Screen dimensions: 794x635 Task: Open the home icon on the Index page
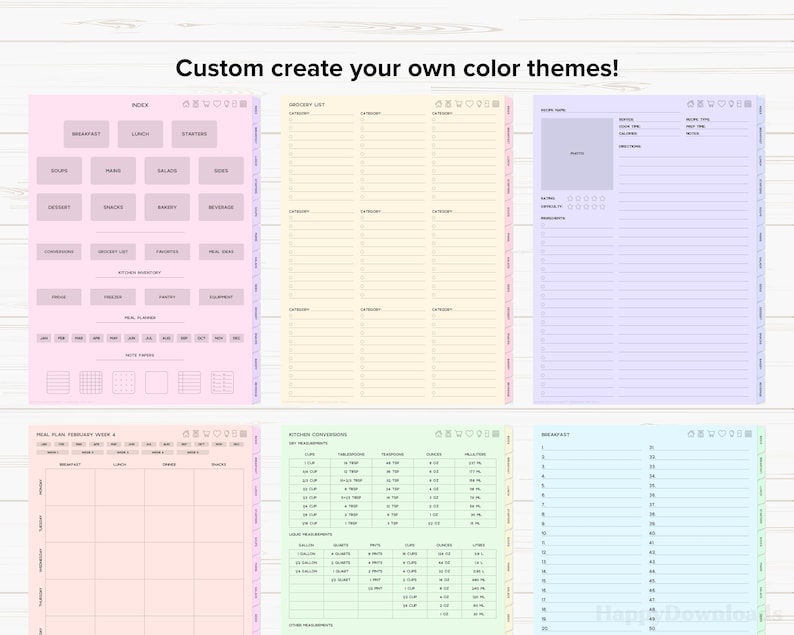pyautogui.click(x=186, y=104)
